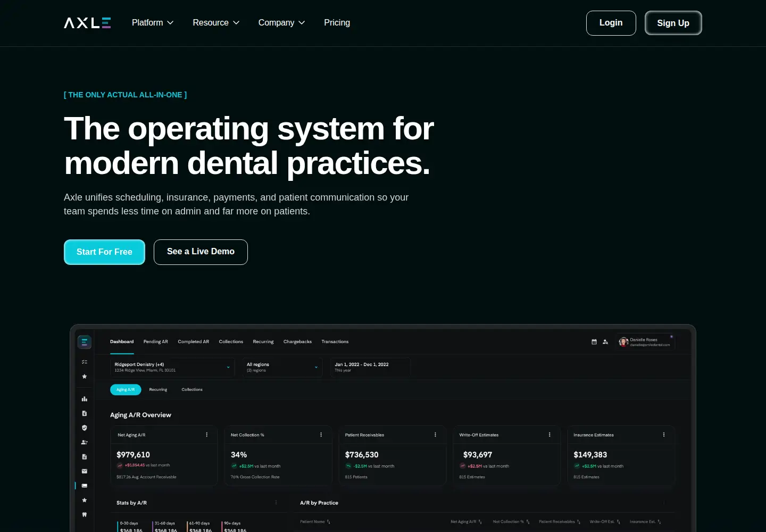Select Collections sub-tab under the practice filters
This screenshot has height=532, width=766.
(192, 389)
